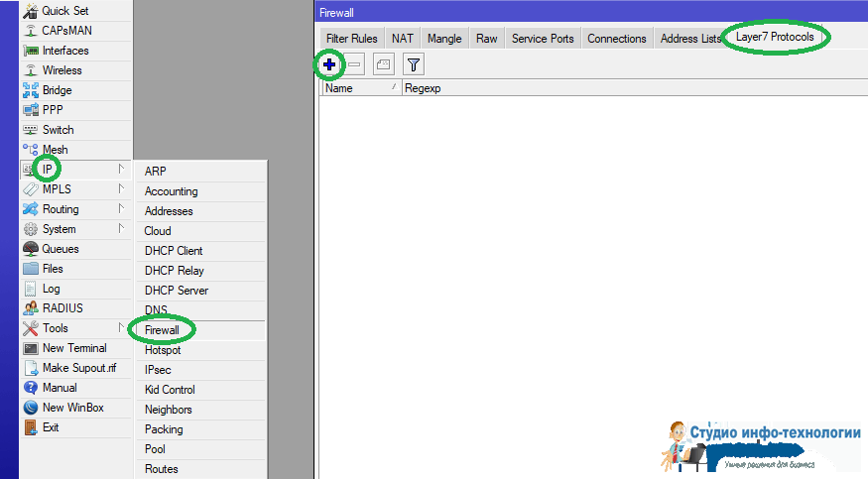The width and height of the screenshot is (868, 479).
Task: Select Firewall in the IP submenu
Action: click(x=162, y=330)
